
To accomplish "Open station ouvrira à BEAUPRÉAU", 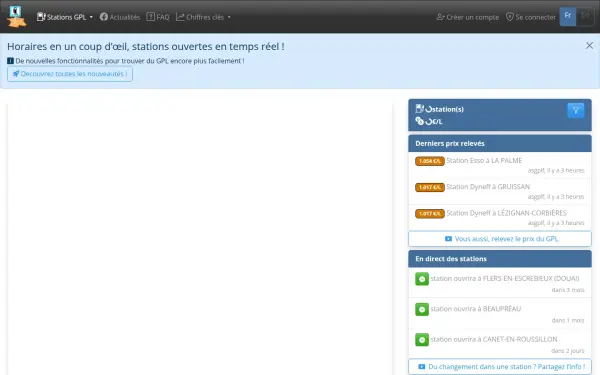I will tap(476, 309).
